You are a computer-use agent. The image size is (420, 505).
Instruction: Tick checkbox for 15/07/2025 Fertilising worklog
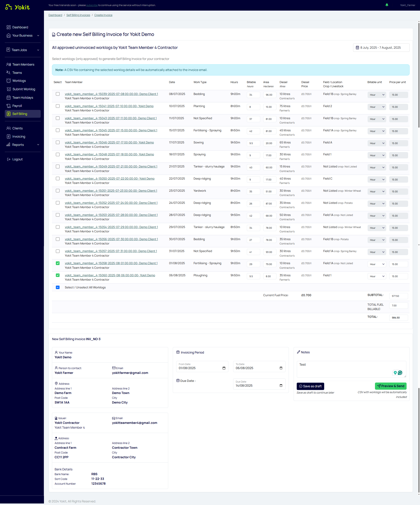pyautogui.click(x=58, y=130)
